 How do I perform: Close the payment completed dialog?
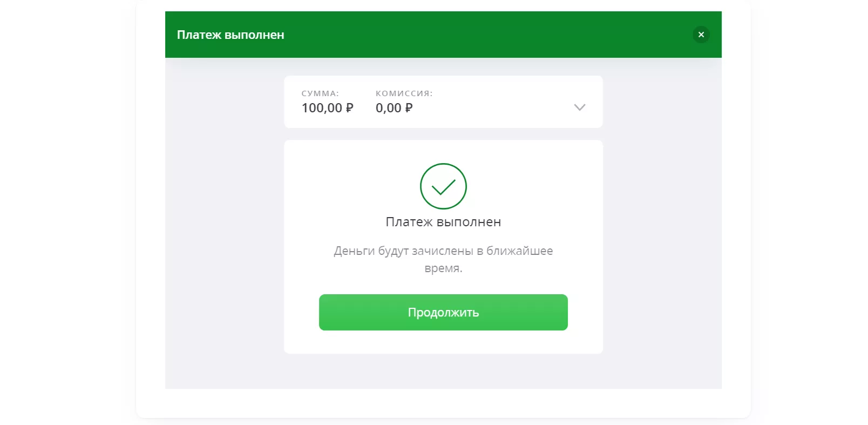[x=701, y=35]
